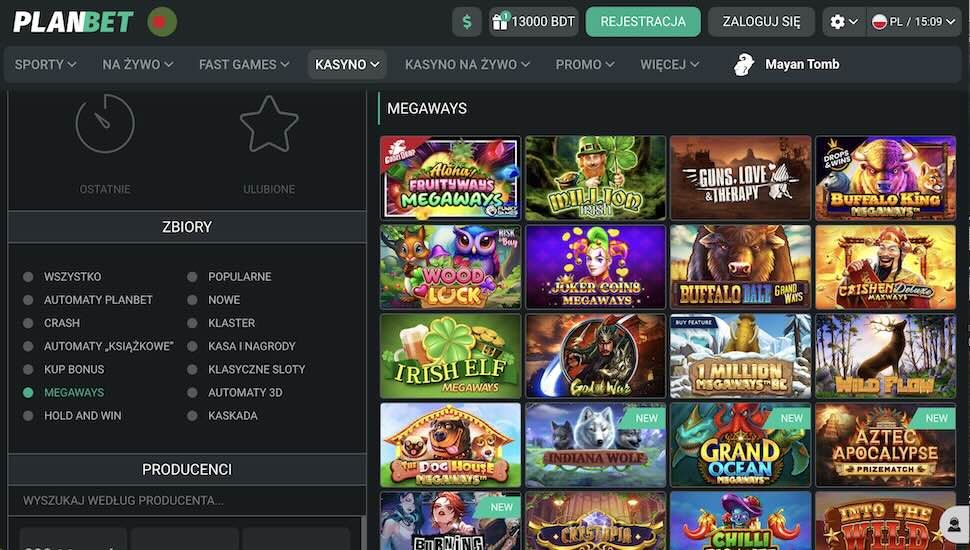970x550 pixels.
Task: Open the support chat agent icon
Action: [x=956, y=524]
